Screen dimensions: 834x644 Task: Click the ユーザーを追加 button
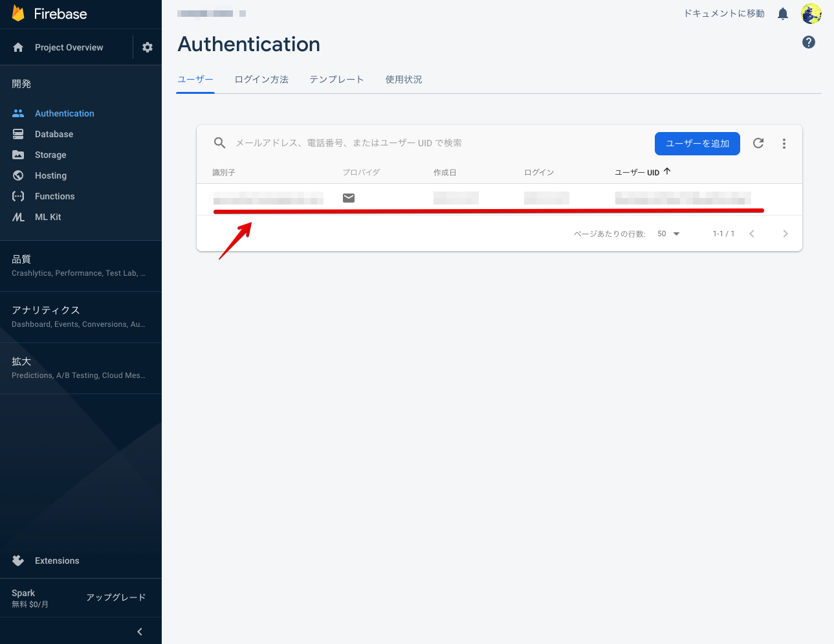click(697, 144)
